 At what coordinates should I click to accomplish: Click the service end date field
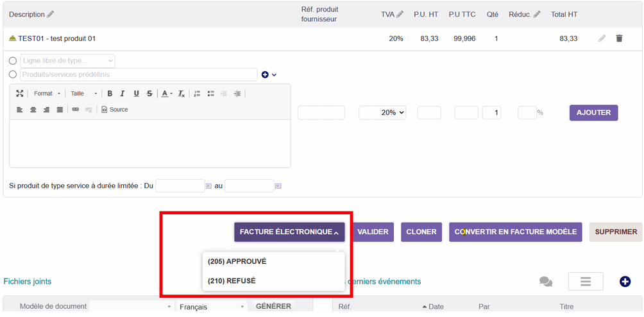(250, 186)
